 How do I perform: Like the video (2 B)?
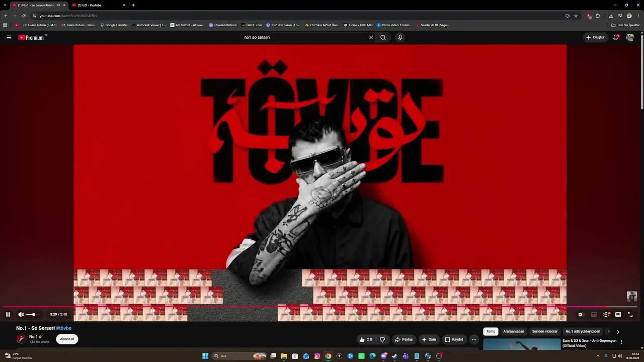[366, 339]
